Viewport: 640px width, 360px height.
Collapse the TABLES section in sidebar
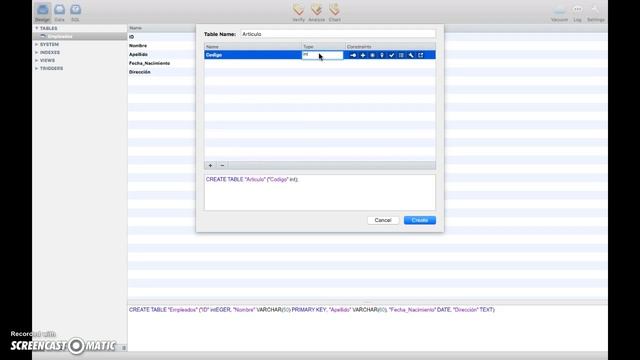pos(36,28)
